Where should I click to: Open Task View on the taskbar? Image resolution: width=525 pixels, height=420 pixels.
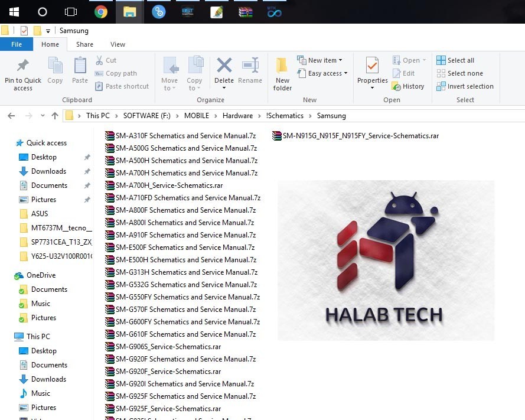point(71,12)
